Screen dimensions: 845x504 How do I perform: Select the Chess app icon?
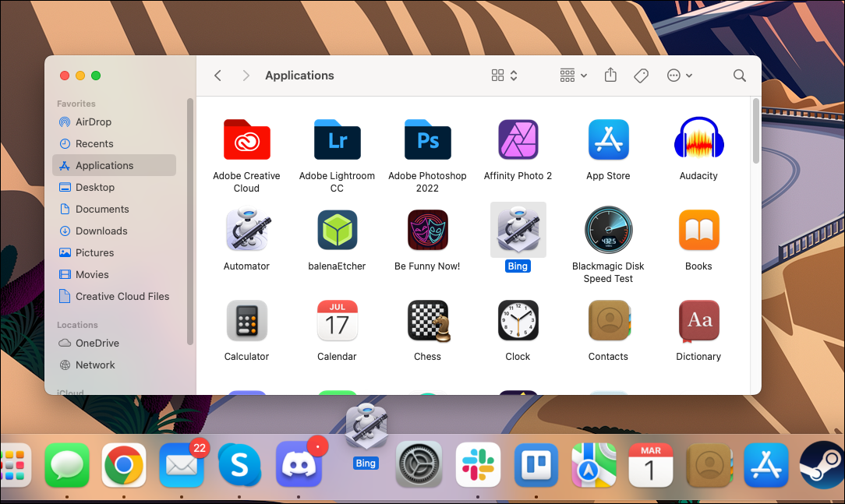[x=429, y=321]
